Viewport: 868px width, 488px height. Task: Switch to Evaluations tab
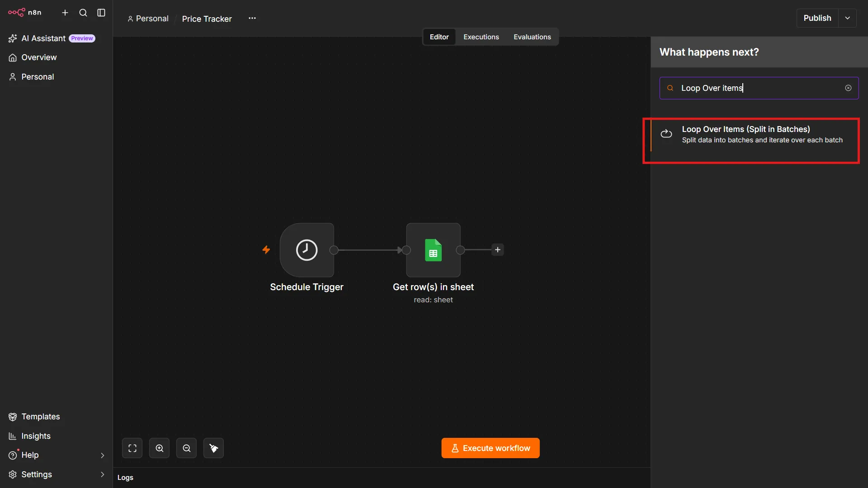[x=532, y=37]
